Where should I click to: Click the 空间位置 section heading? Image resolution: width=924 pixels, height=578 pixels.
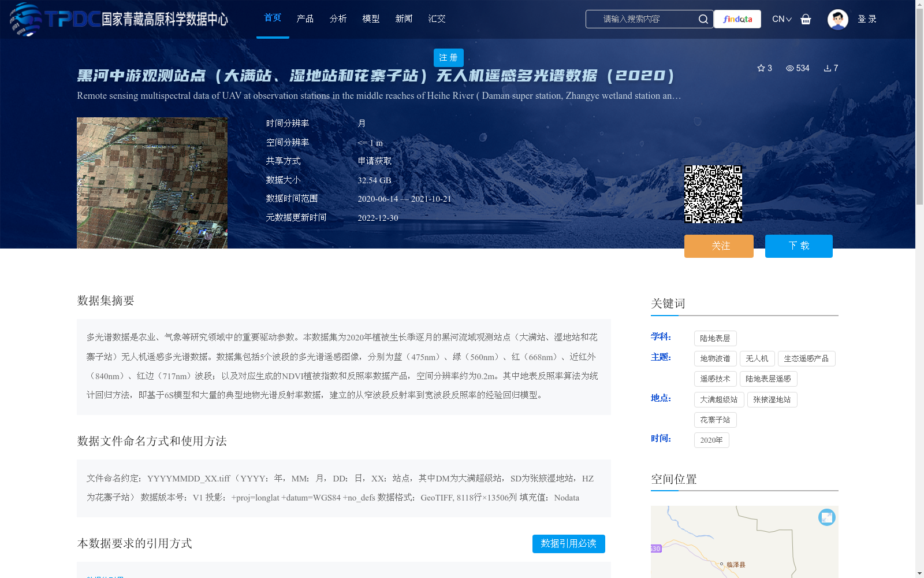674,479
